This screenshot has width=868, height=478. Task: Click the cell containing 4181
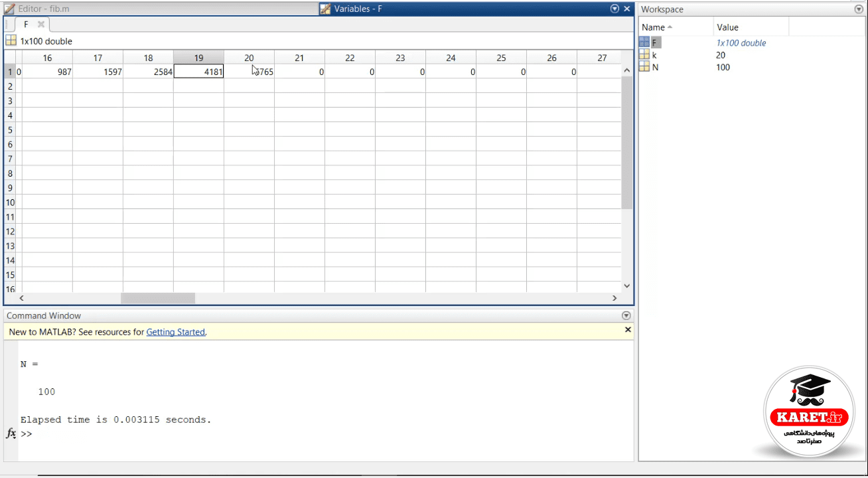pos(198,72)
